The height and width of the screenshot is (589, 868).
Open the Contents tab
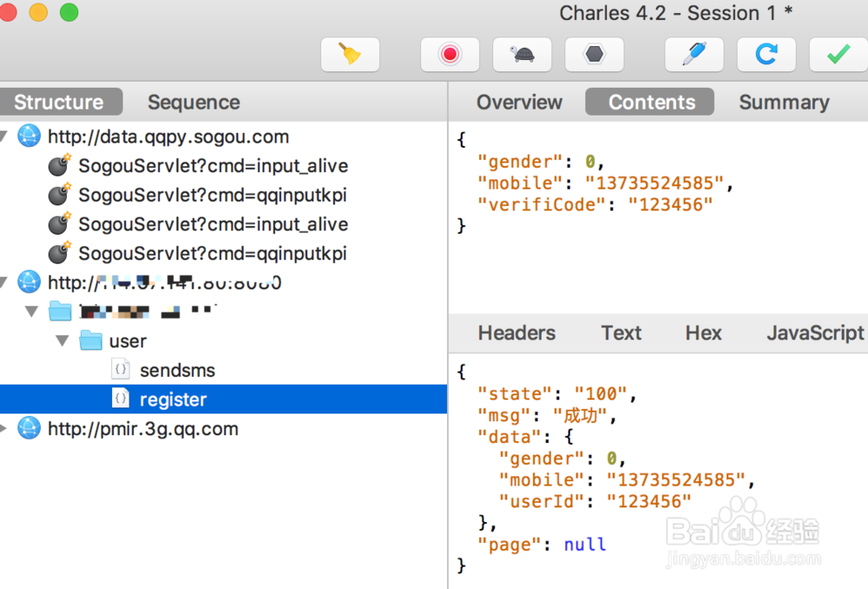(652, 102)
